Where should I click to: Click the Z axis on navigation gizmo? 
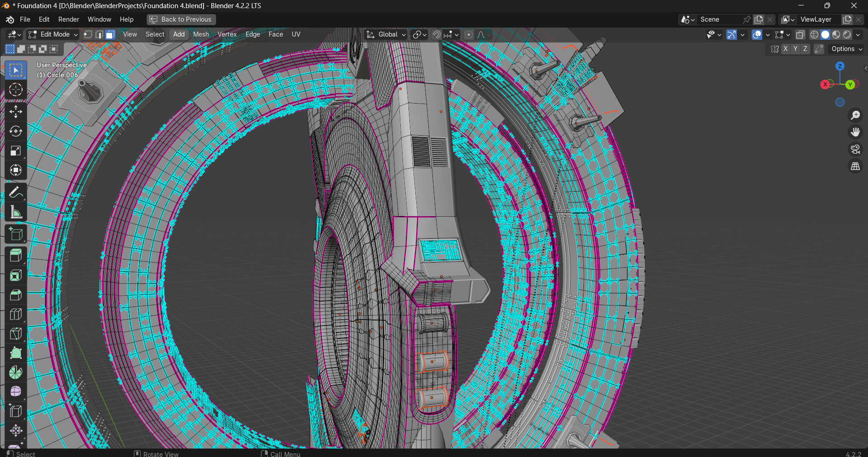840,66
